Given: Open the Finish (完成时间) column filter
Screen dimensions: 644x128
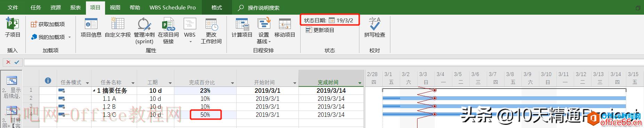Looking at the screenshot, I should coord(360,83).
